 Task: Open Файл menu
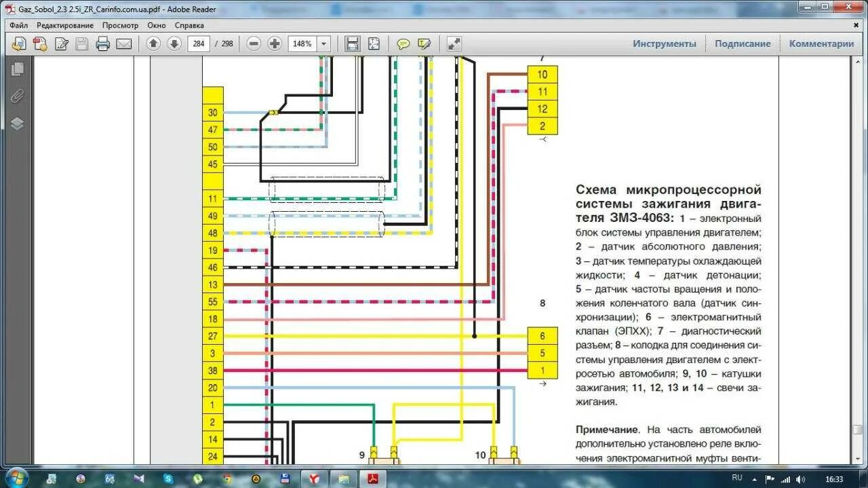click(x=19, y=25)
